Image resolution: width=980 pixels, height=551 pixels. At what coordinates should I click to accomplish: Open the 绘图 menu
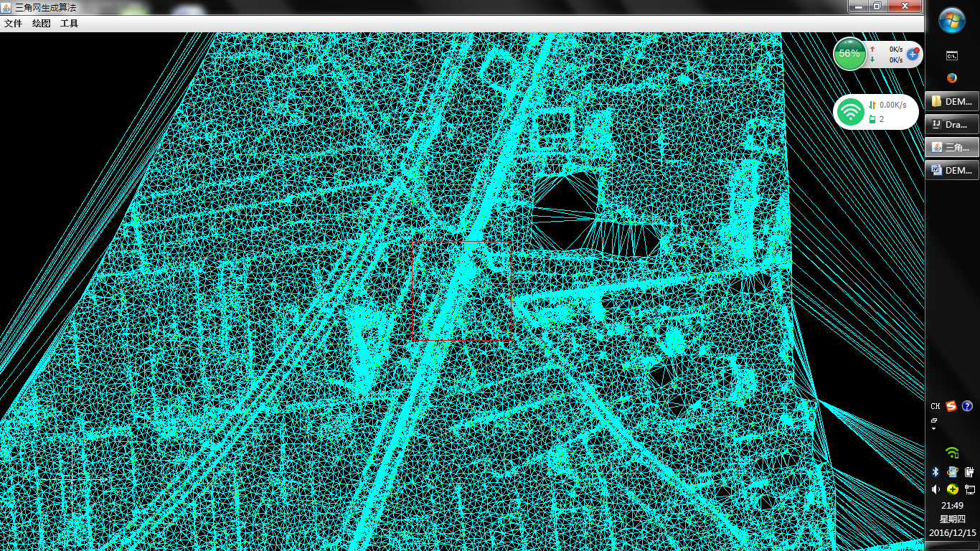42,24
